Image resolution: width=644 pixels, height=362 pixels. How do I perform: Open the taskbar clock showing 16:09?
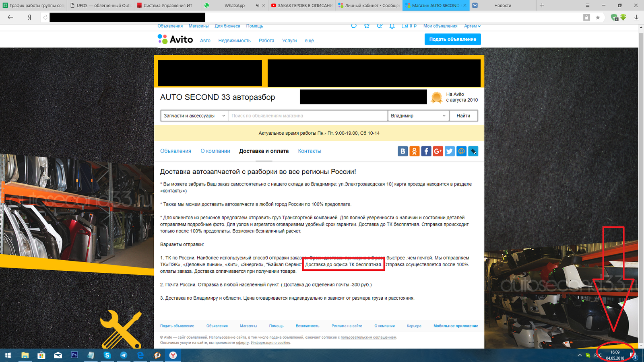(615, 355)
